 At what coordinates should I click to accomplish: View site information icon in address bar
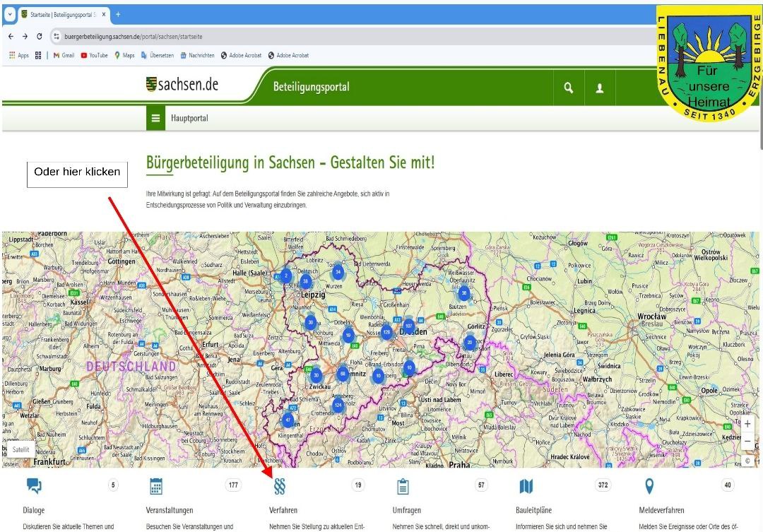pyautogui.click(x=57, y=37)
